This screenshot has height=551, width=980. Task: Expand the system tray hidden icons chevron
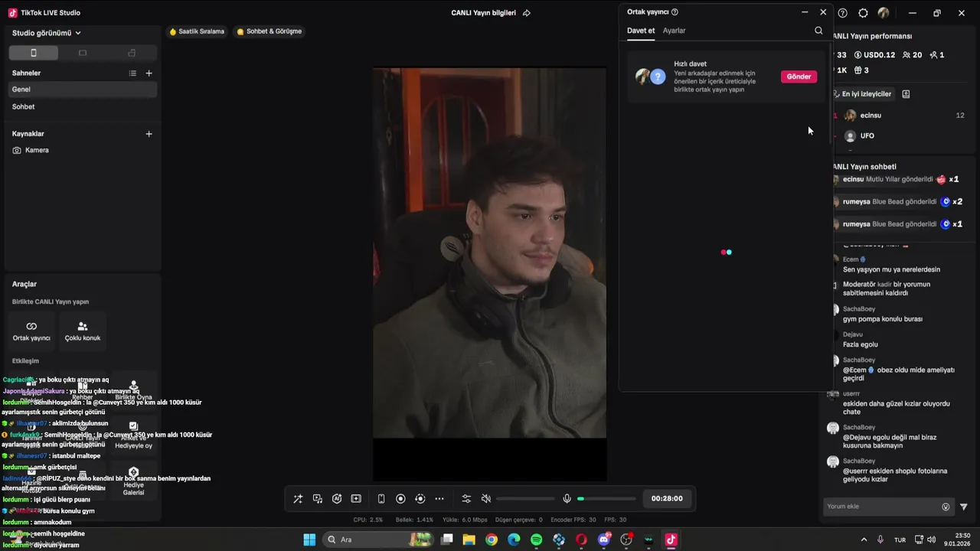[x=864, y=540]
